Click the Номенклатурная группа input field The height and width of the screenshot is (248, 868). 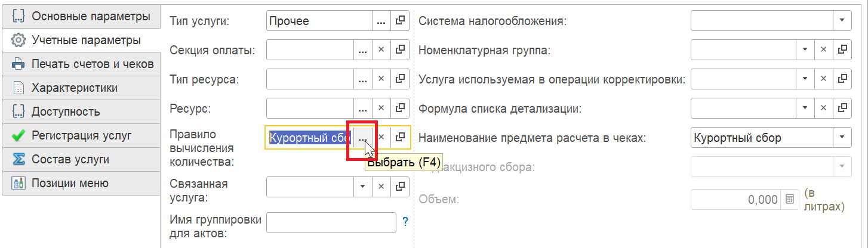point(743,49)
